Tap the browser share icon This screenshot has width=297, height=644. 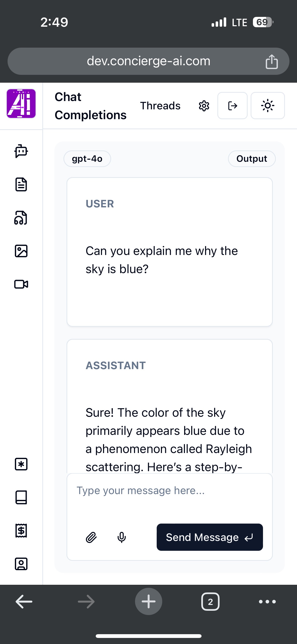(x=272, y=61)
